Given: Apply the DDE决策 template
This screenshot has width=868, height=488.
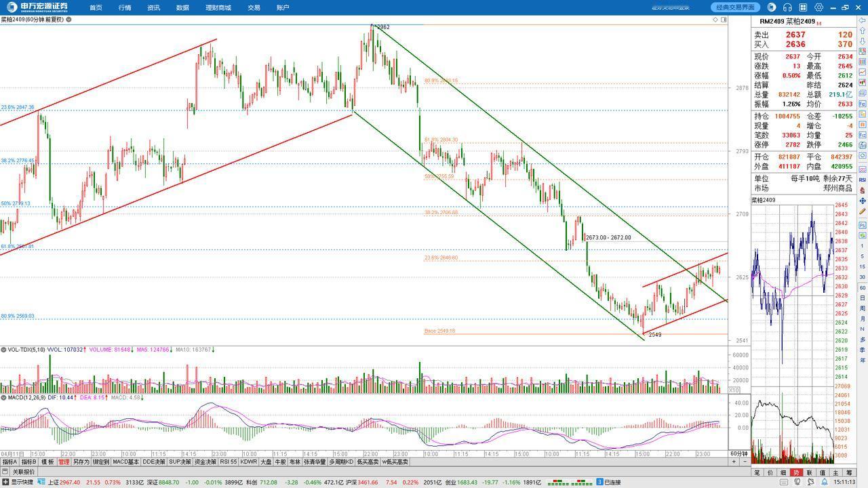Looking at the screenshot, I should coord(154,462).
